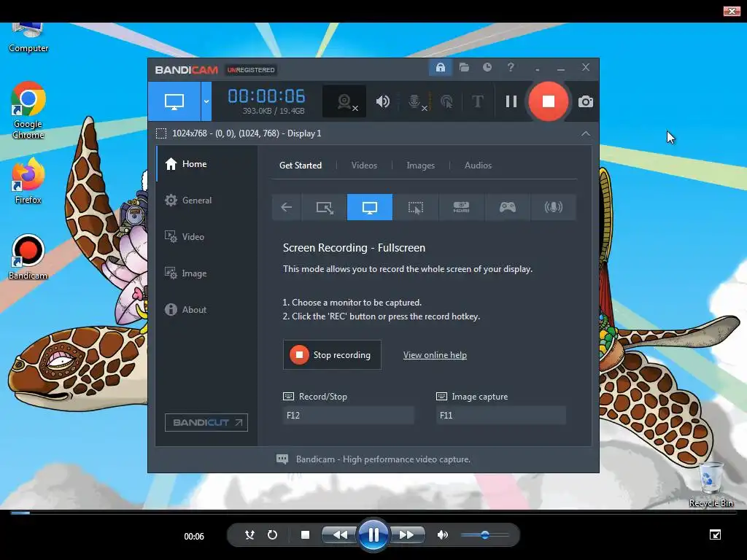Click the back arrow mode button
747x560 pixels.
coord(286,207)
